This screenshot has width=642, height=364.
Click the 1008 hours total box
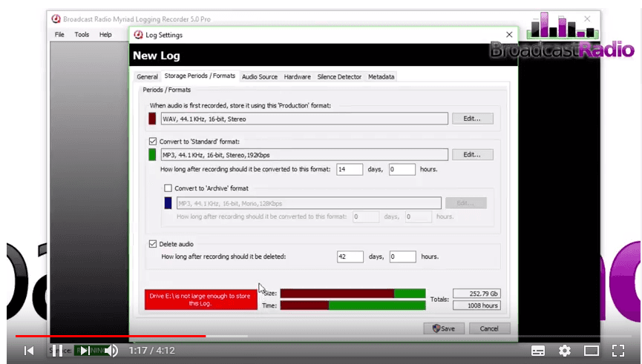point(476,305)
